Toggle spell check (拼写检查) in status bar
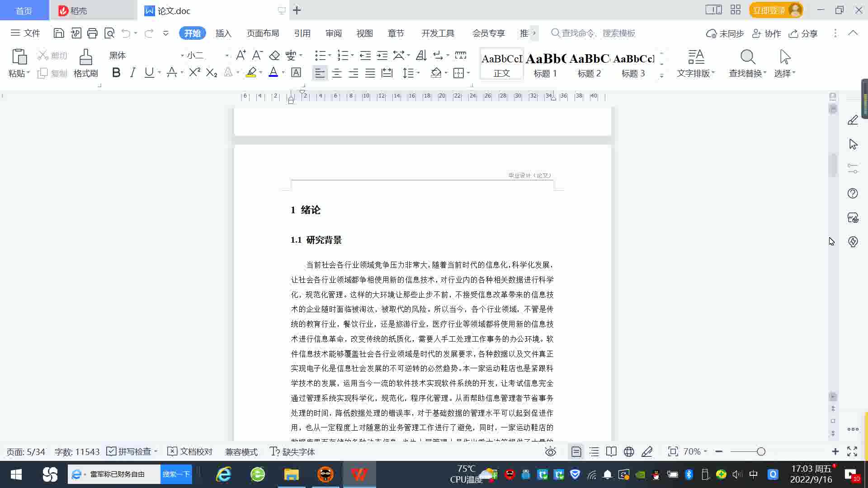868x488 pixels. tap(130, 451)
